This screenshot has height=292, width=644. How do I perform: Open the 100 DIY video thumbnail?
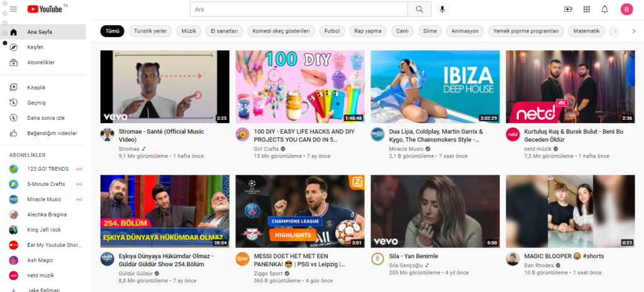click(300, 87)
